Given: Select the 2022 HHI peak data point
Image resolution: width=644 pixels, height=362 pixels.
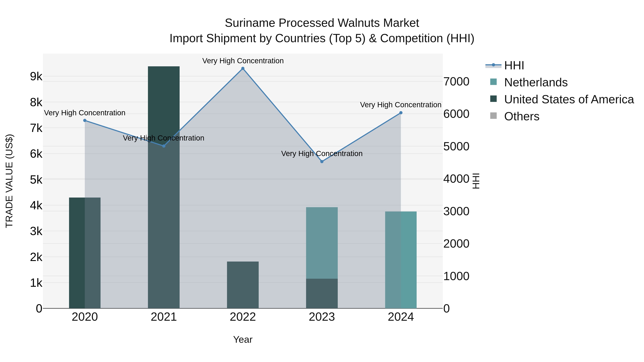Looking at the screenshot, I should tap(243, 68).
